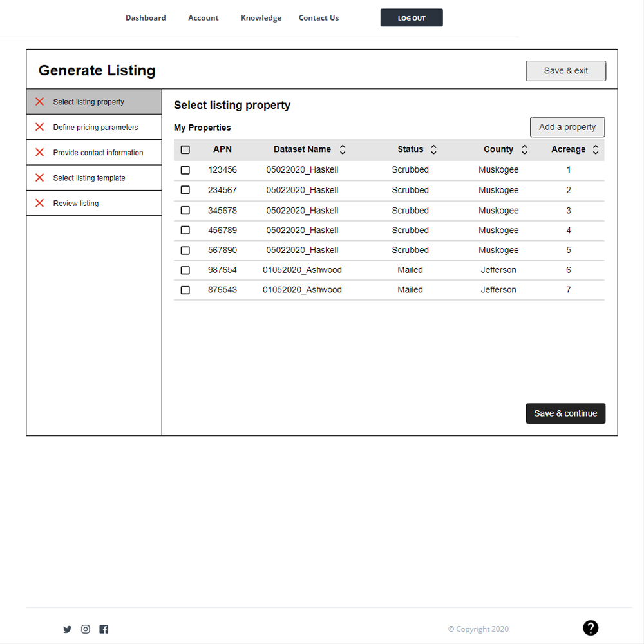Click the LOG OUT button
The image size is (644, 644).
412,17
